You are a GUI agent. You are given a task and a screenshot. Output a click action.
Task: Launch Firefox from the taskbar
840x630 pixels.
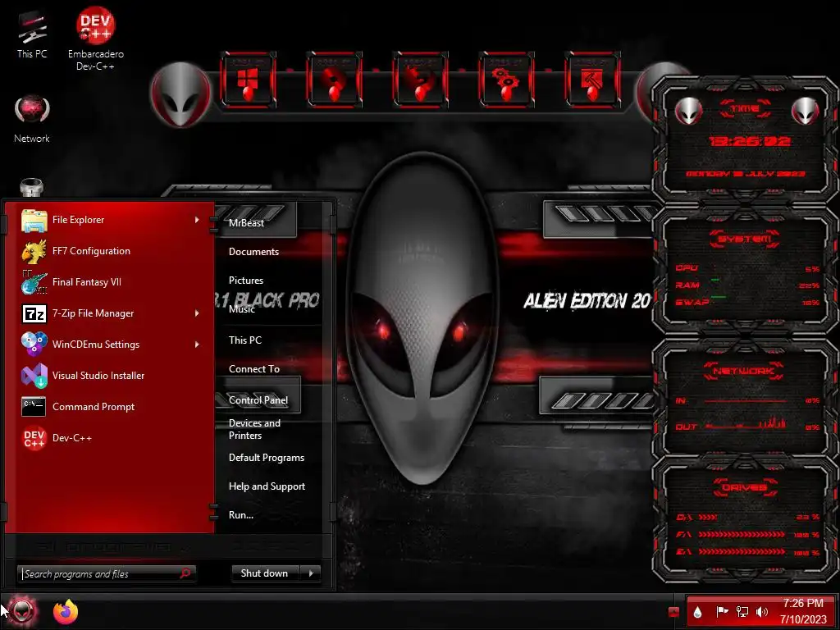tap(66, 612)
